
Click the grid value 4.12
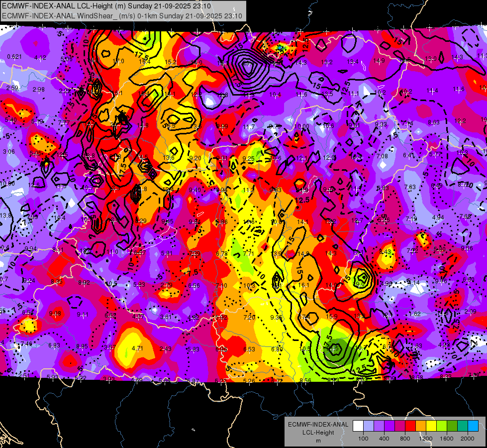coord(40,58)
